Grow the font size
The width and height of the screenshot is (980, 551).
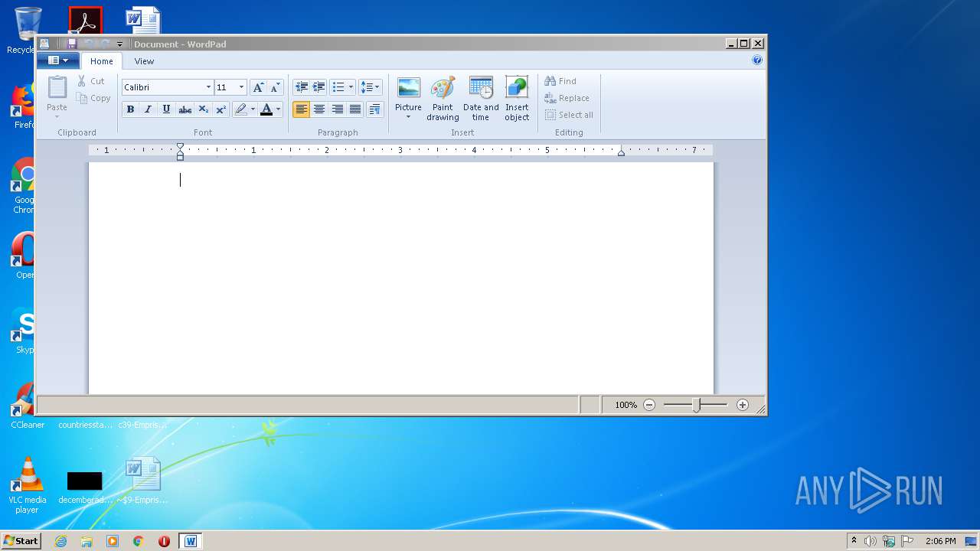pos(258,87)
